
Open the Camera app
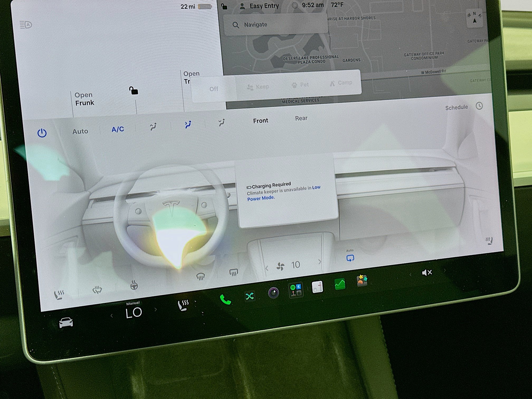tap(273, 293)
